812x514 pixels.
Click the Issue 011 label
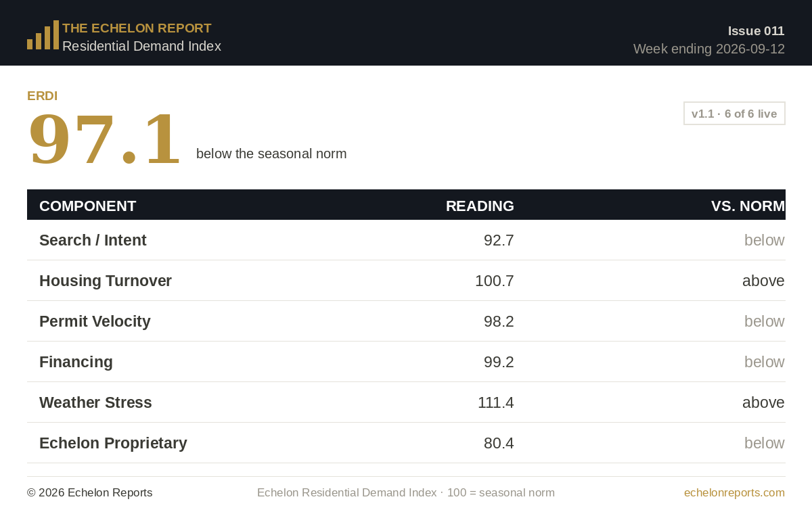coord(756,30)
